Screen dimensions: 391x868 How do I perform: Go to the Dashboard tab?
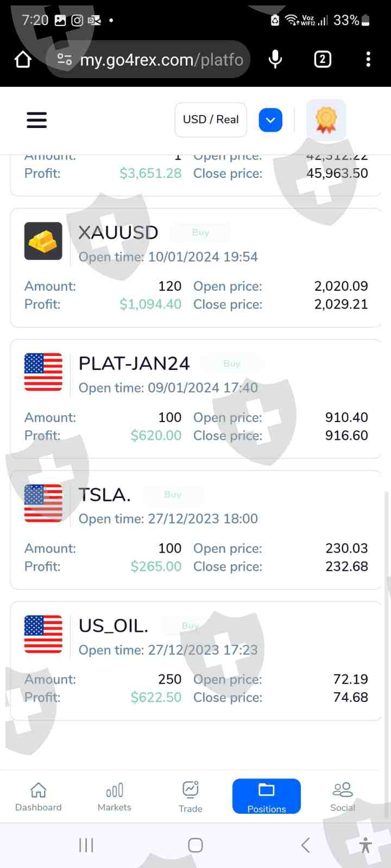[38, 796]
